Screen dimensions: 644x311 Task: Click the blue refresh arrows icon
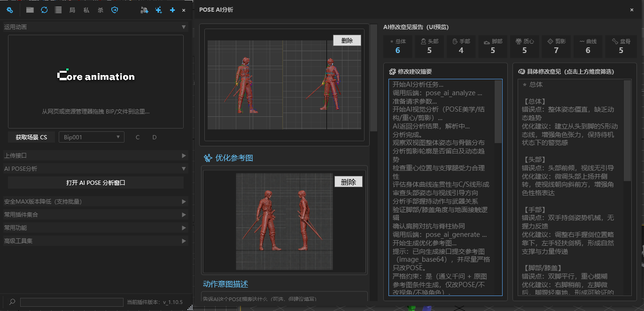coord(44,10)
